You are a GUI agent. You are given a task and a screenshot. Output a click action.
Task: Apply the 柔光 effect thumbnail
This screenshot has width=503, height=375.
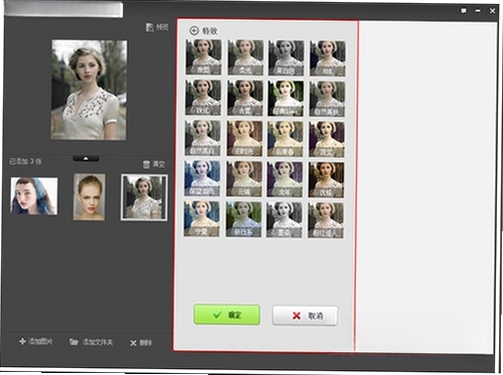coord(245,57)
